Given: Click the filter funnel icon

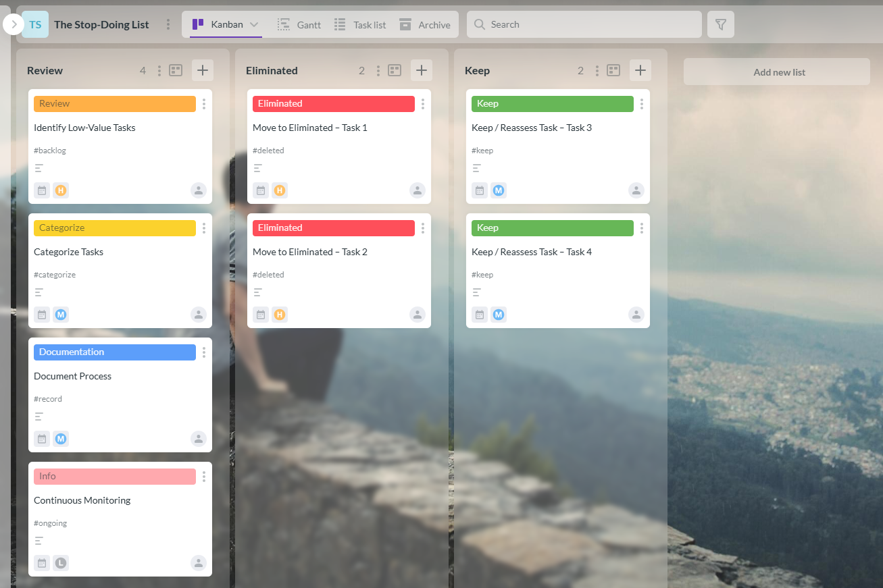Looking at the screenshot, I should tap(720, 24).
